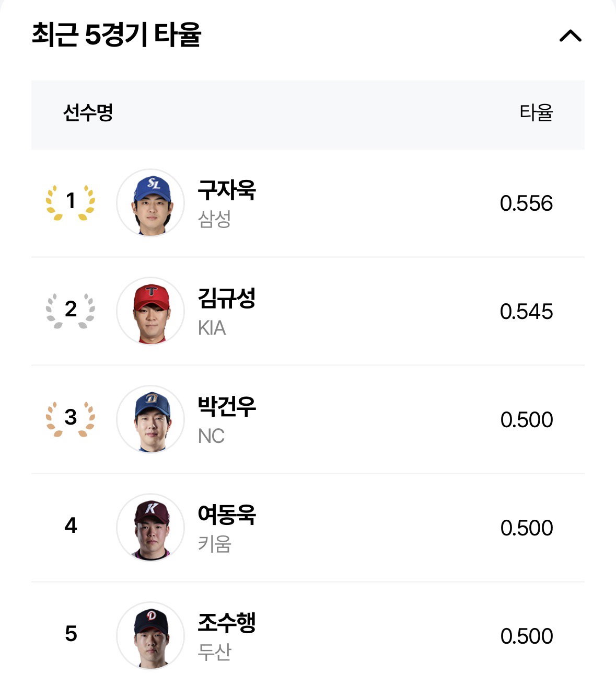Click the bronze rank 3 laurel icon
This screenshot has height=685, width=616.
(x=71, y=418)
